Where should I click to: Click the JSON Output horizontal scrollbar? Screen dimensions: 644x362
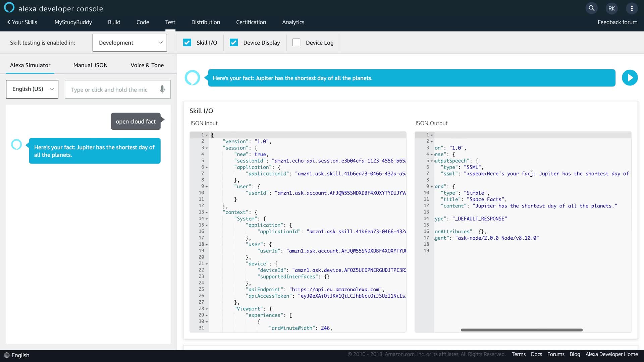(x=522, y=330)
